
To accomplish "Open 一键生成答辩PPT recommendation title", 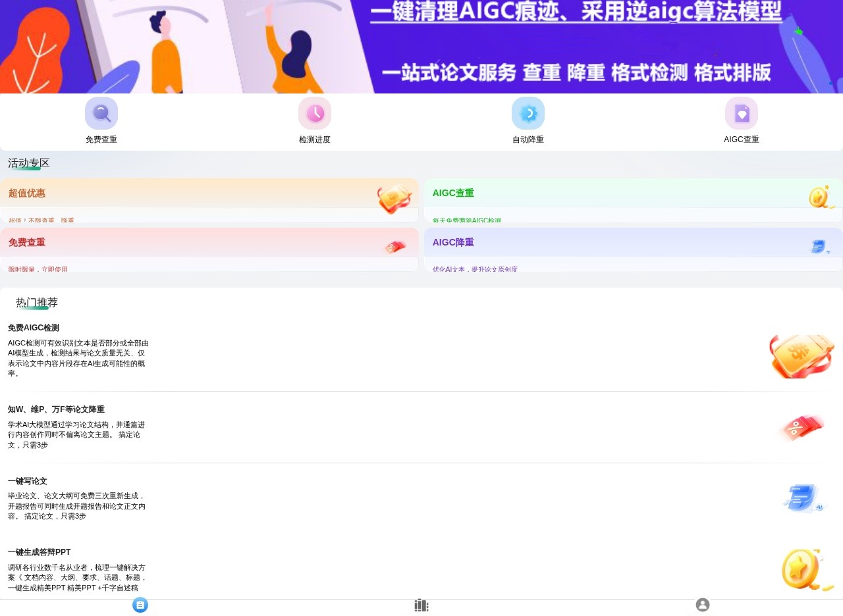I will pyautogui.click(x=39, y=552).
